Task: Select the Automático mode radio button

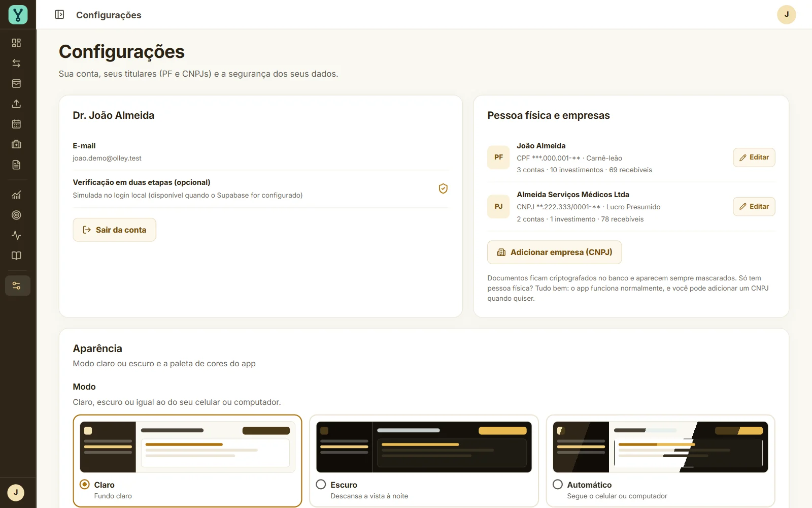Action: (x=558, y=485)
